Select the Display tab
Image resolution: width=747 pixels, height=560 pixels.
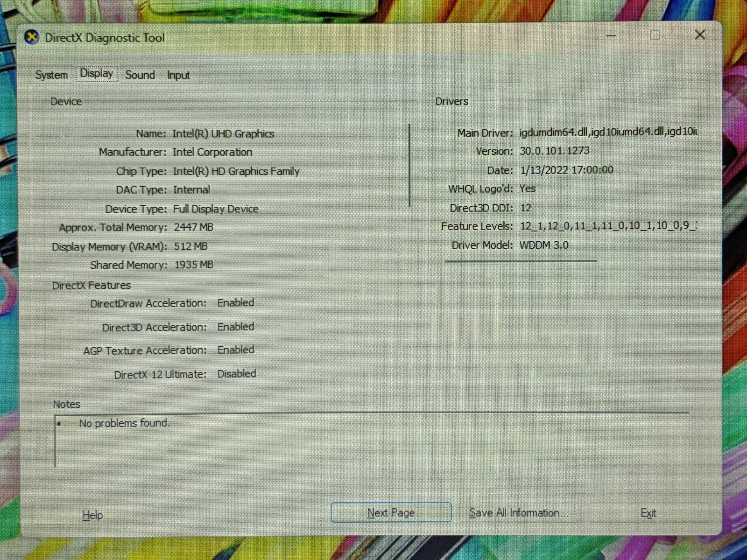coord(97,74)
